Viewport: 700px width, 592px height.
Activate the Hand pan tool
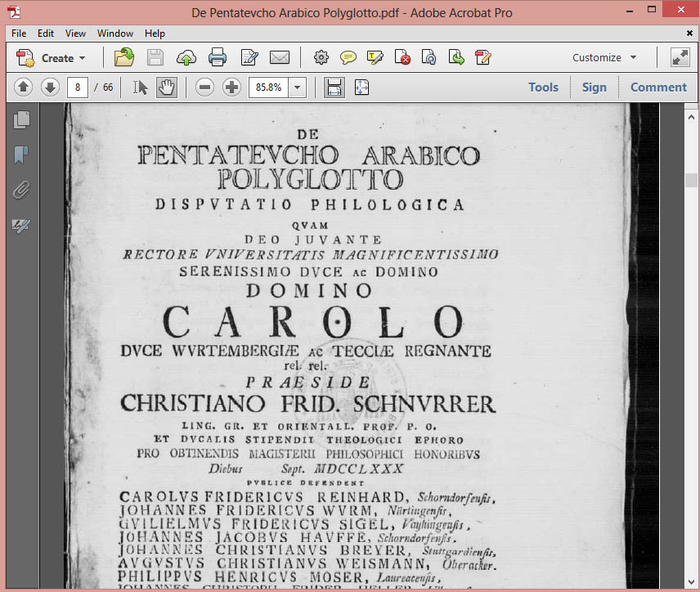[x=167, y=87]
